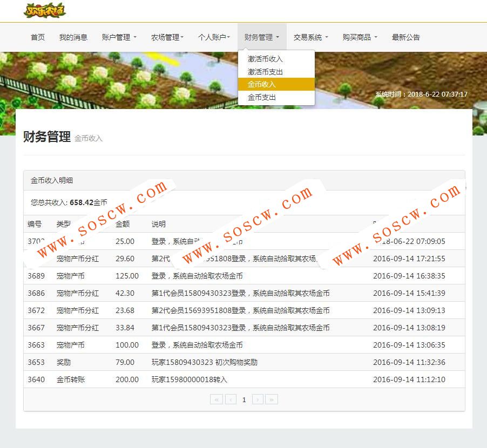Click the 100.00 amount cell
487x448 pixels.
[127, 345]
